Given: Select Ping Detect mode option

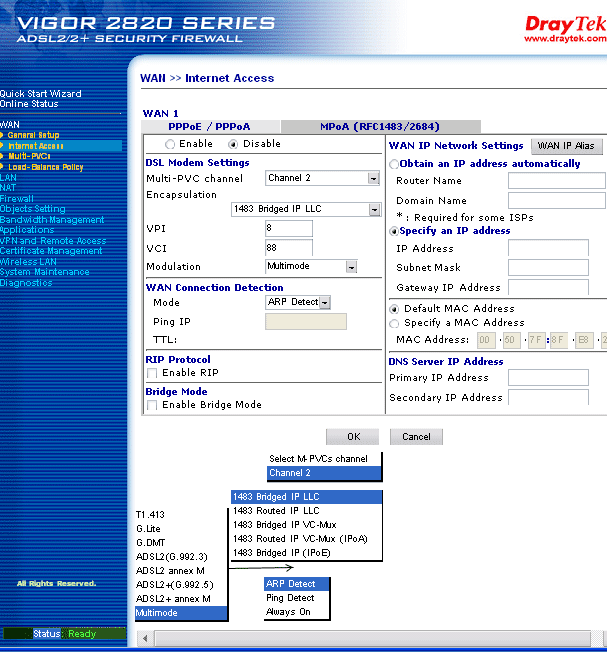Looking at the screenshot, I should (296, 598).
